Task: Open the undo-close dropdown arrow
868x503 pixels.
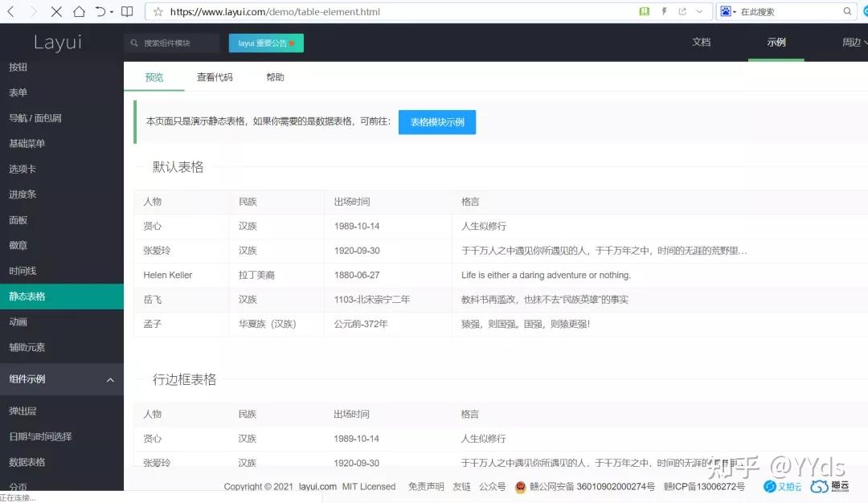Action: [112, 11]
